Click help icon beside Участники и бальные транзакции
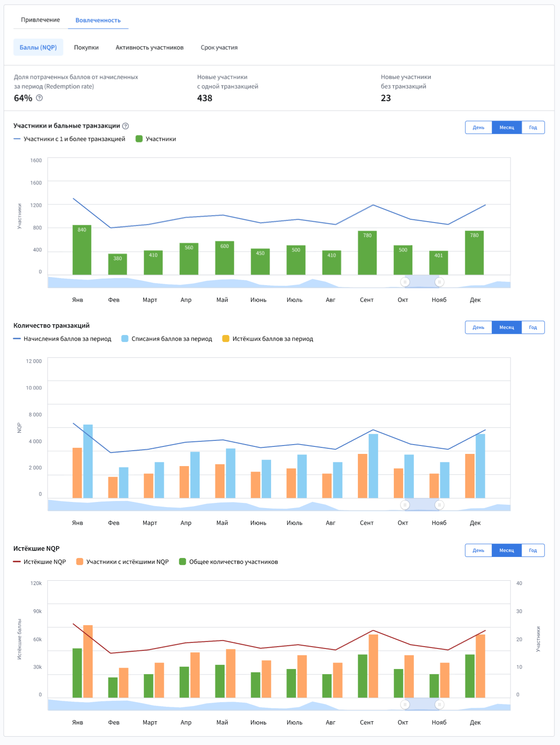 126,126
